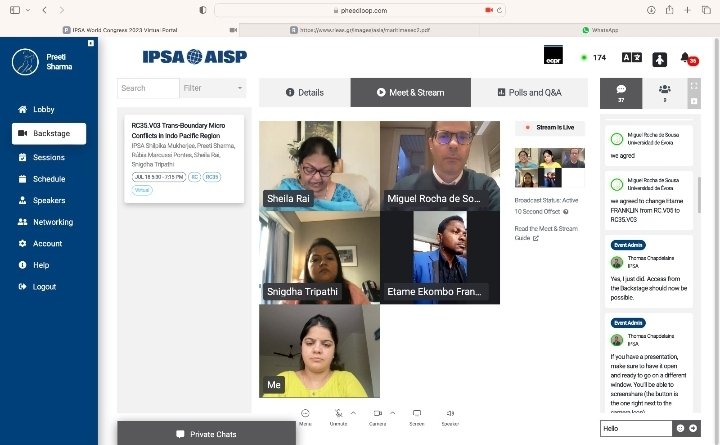Switch to the WhatsApp browser tab
This screenshot has height=445, width=720.
600,30
